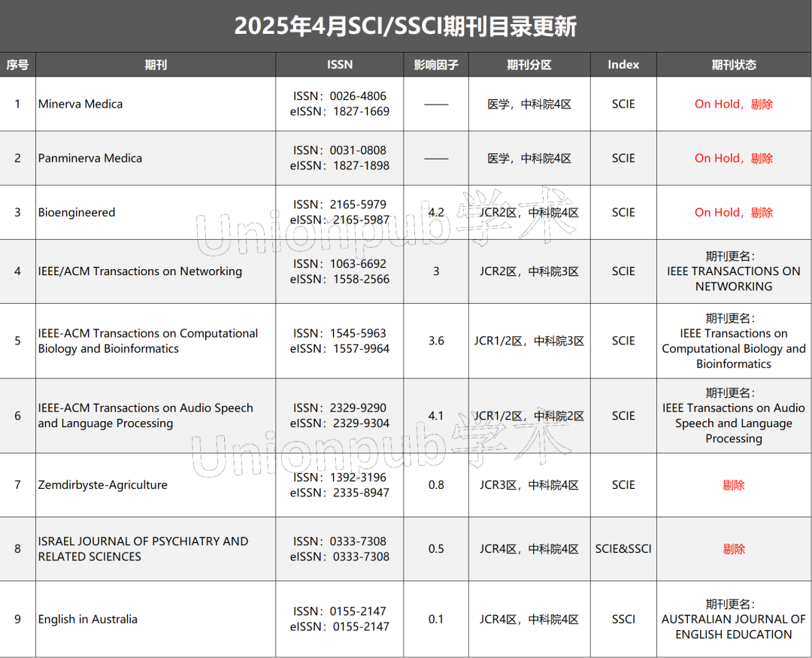Click JCR3区，中科院4区 partition cell
The image size is (812, 658).
[529, 485]
